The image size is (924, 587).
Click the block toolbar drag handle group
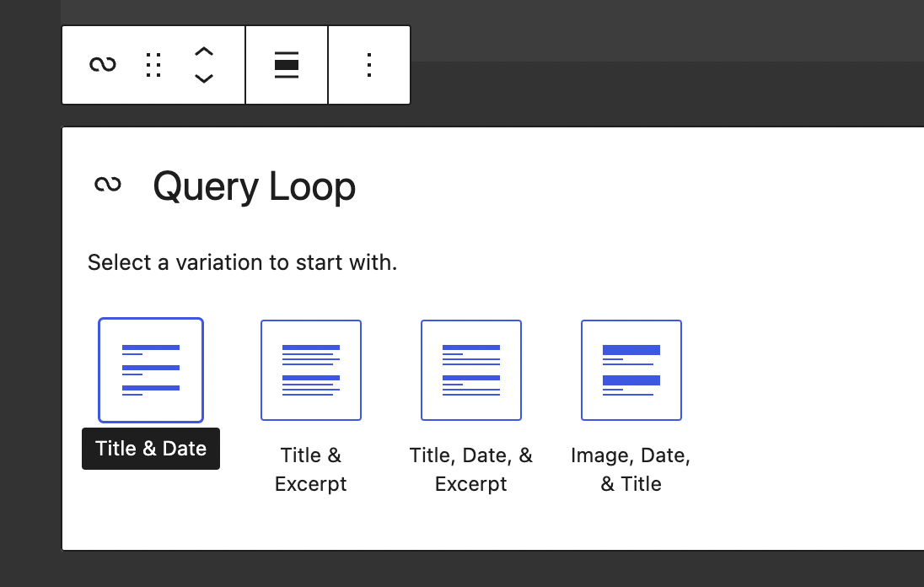(153, 65)
